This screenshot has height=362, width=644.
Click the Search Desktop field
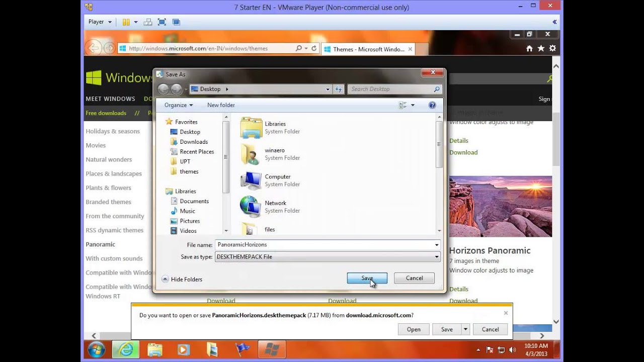point(395,89)
